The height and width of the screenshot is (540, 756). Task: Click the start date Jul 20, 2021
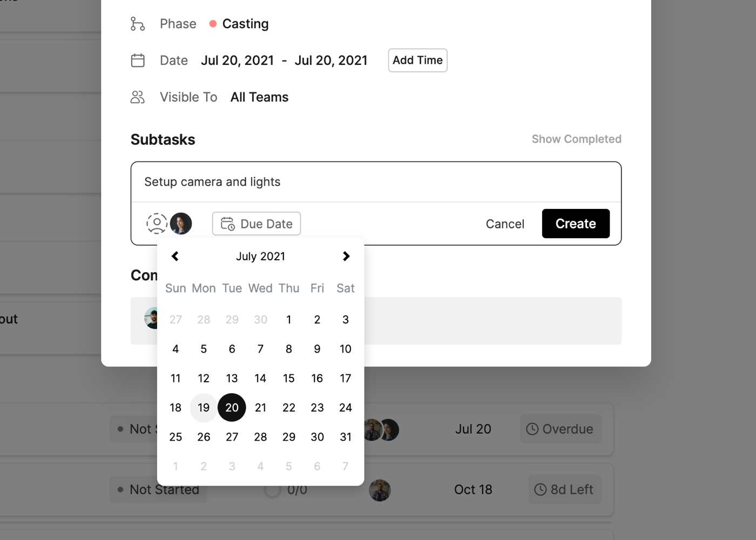237,60
